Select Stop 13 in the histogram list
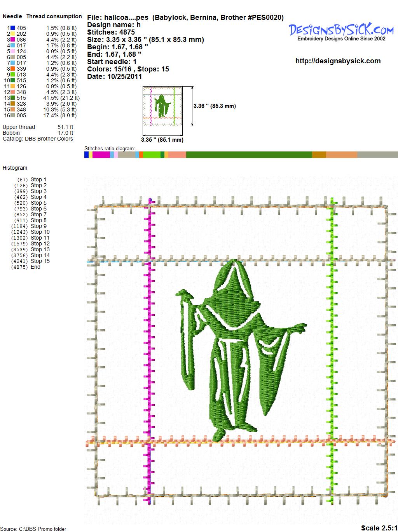The image size is (398, 532). [x=40, y=249]
